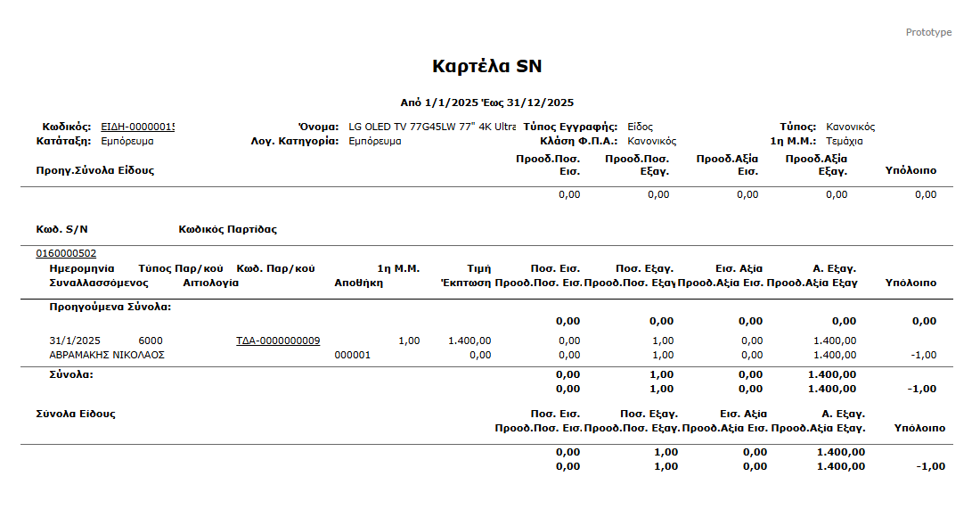Click the Λογ. Κατηγορία: label

[x=295, y=142]
